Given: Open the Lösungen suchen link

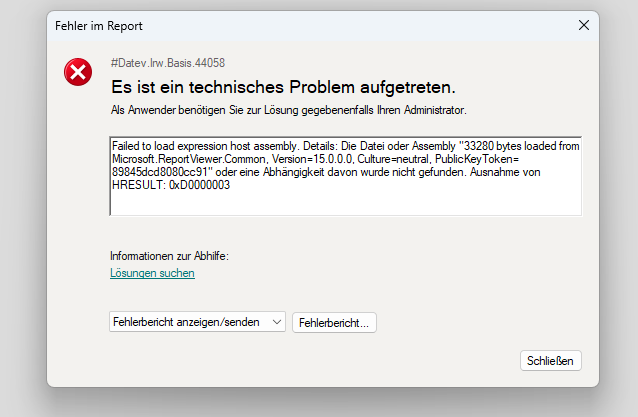Looking at the screenshot, I should coord(152,273).
